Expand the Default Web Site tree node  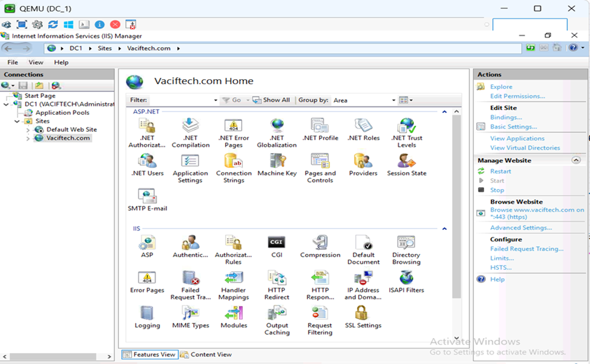coord(28,129)
